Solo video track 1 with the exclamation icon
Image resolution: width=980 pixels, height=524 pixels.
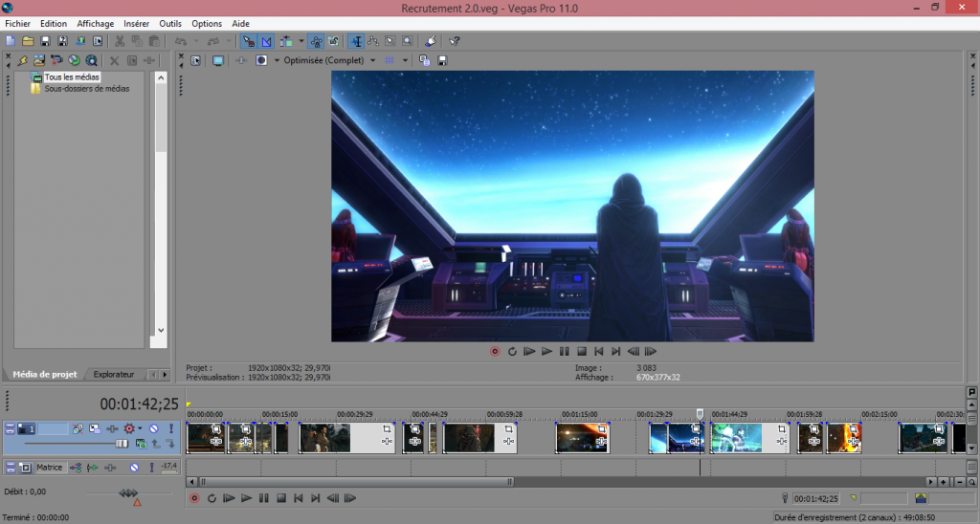coord(170,429)
